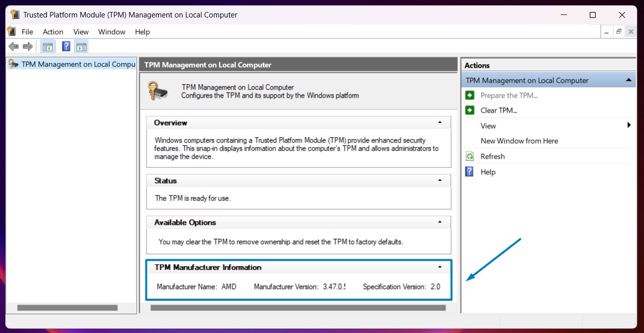Click View in the Actions pane
The width and height of the screenshot is (644, 333).
pos(488,126)
